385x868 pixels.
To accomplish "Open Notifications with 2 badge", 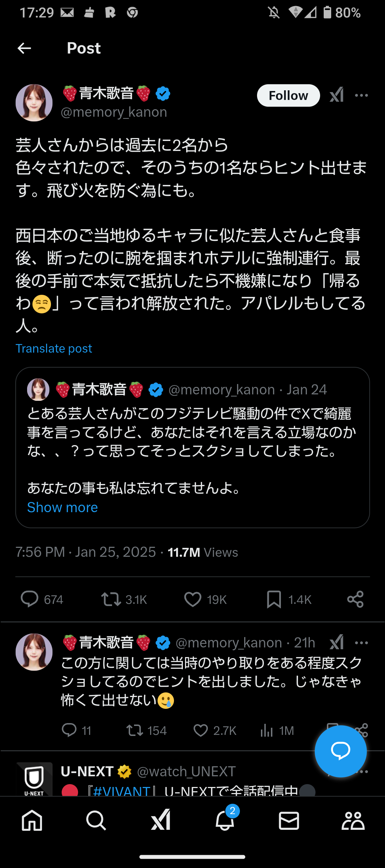I will (225, 820).
